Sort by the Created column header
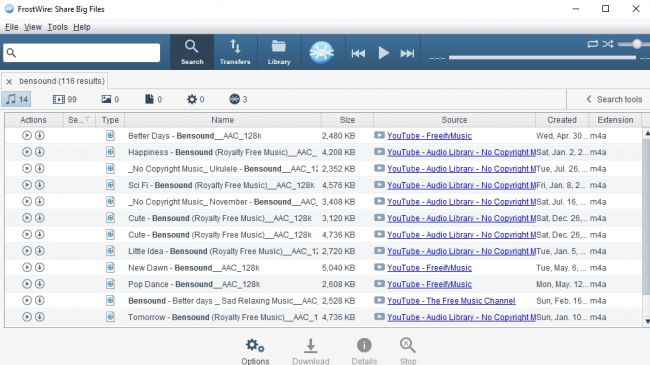650x365 pixels. [562, 120]
